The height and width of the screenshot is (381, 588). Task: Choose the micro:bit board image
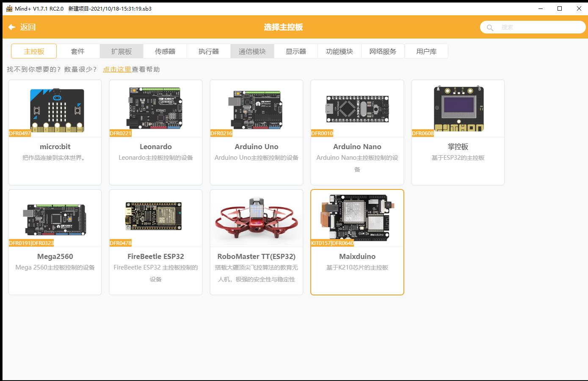pos(57,110)
